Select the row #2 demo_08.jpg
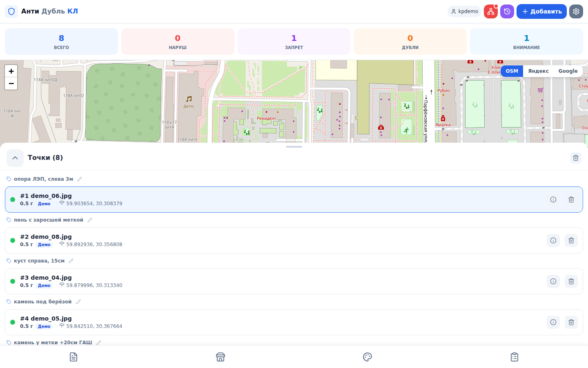 [294, 240]
